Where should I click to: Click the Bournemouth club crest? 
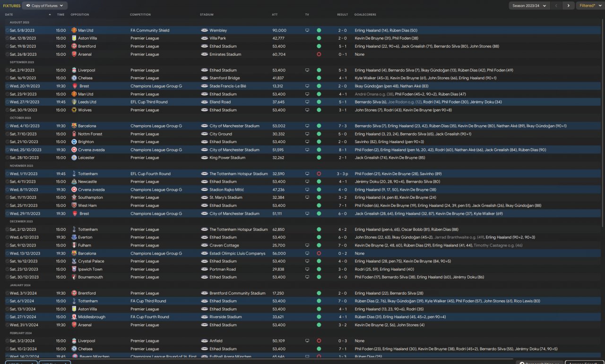point(74,277)
